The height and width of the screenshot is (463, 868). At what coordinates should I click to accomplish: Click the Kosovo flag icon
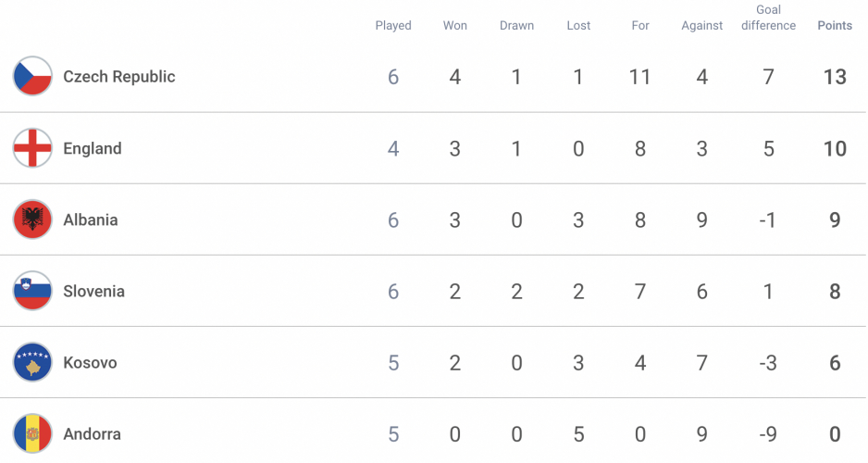(x=32, y=362)
